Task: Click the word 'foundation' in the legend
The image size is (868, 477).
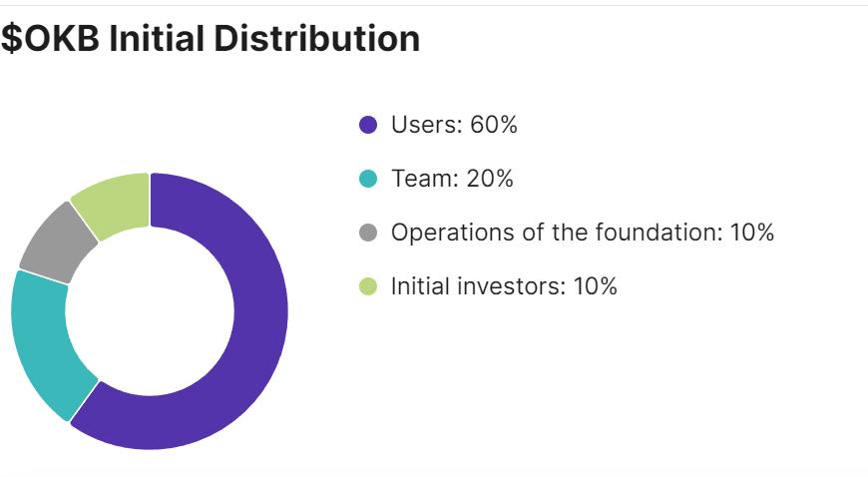Action: pos(659,233)
